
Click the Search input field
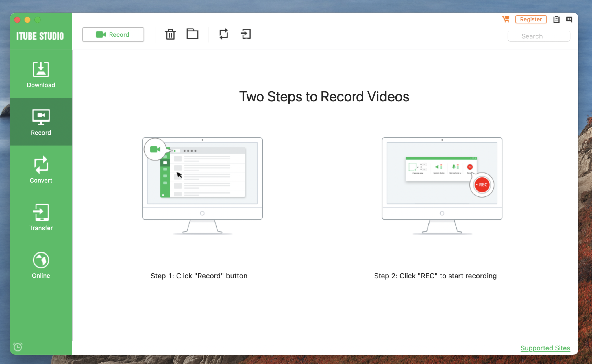click(x=542, y=36)
